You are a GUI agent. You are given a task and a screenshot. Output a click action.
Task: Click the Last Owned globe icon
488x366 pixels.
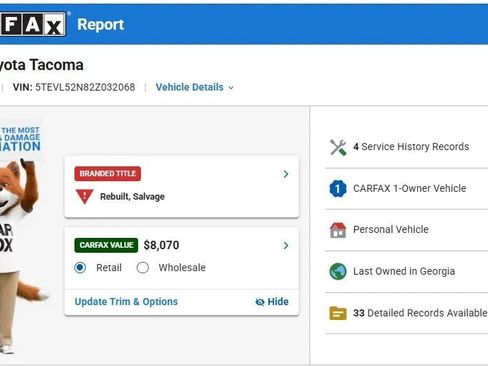(338, 271)
